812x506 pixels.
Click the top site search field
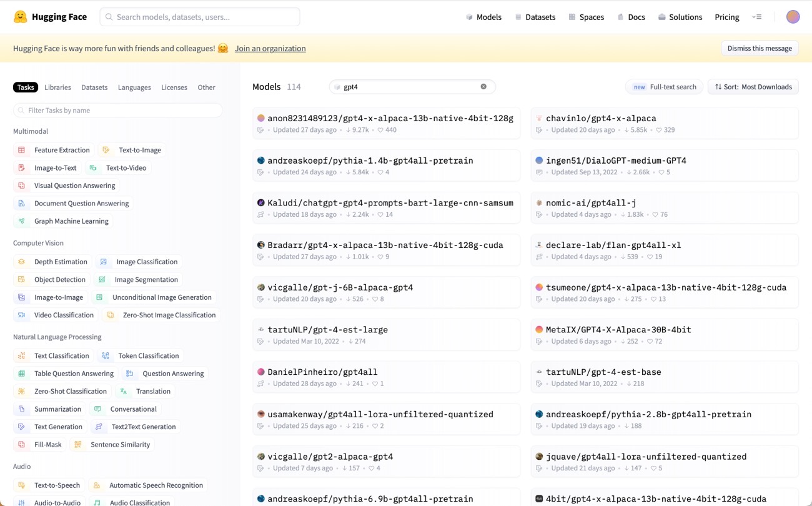(x=200, y=17)
